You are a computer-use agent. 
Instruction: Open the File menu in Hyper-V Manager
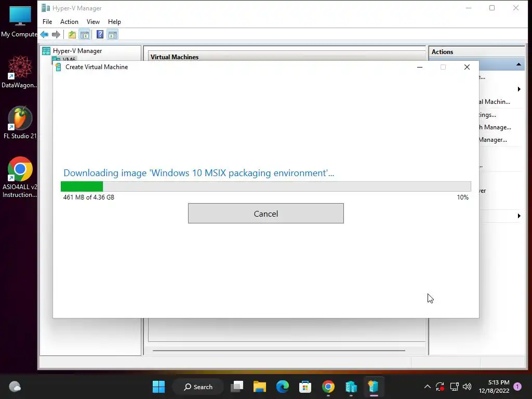click(47, 22)
